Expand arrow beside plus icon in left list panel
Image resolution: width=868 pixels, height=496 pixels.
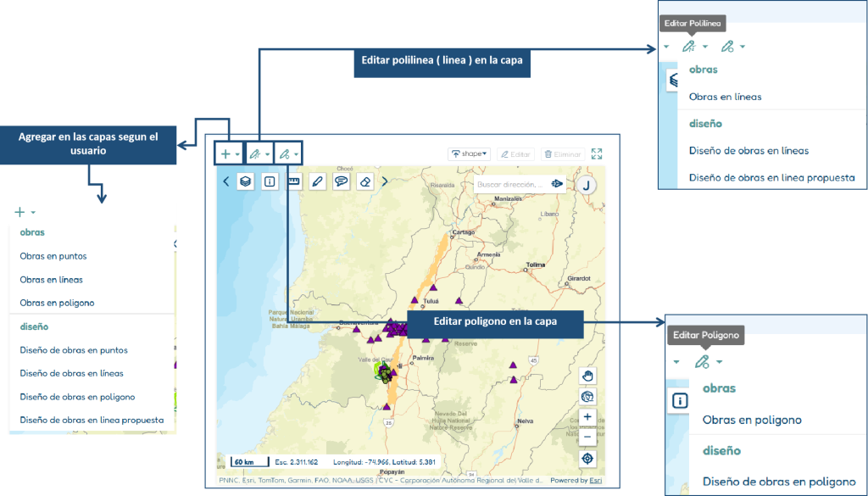coord(33,213)
